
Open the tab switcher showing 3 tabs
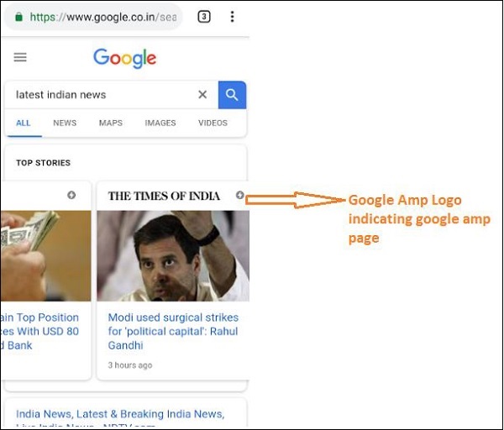pos(204,17)
